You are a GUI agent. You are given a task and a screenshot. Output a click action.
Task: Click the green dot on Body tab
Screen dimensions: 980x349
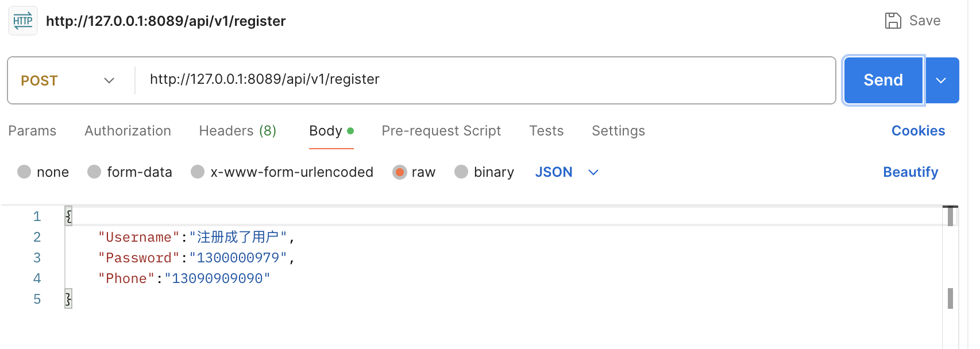pos(350,131)
